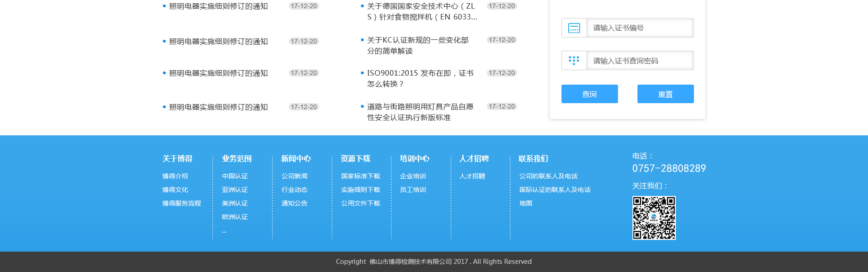The height and width of the screenshot is (272, 868).
Task: Open 国家标准下载 link
Action: coord(360,177)
